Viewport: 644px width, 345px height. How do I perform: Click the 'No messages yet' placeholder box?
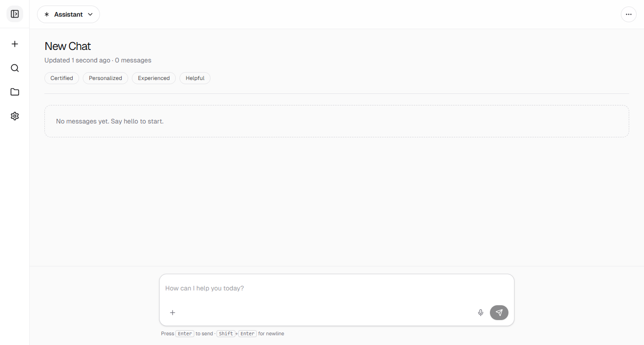(x=336, y=121)
